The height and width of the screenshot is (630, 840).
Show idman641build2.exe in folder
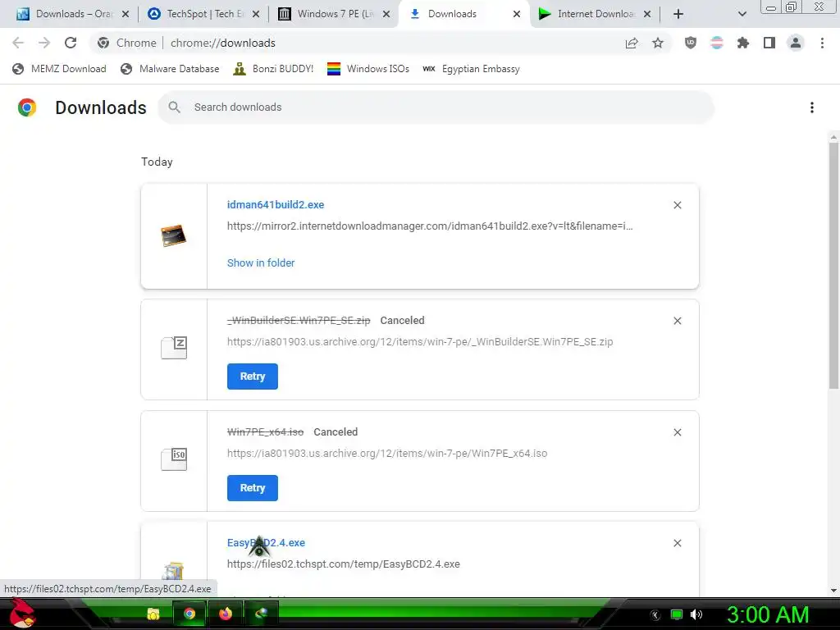point(261,263)
